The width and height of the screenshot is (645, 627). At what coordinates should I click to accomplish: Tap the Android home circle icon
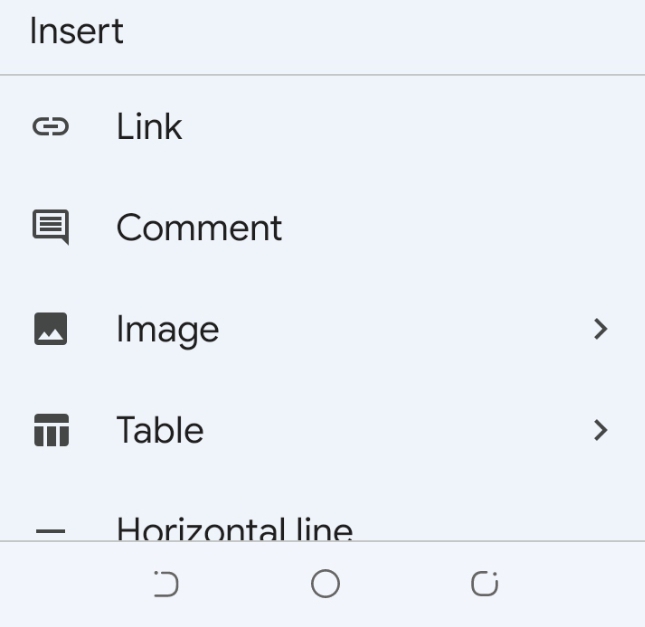325,584
